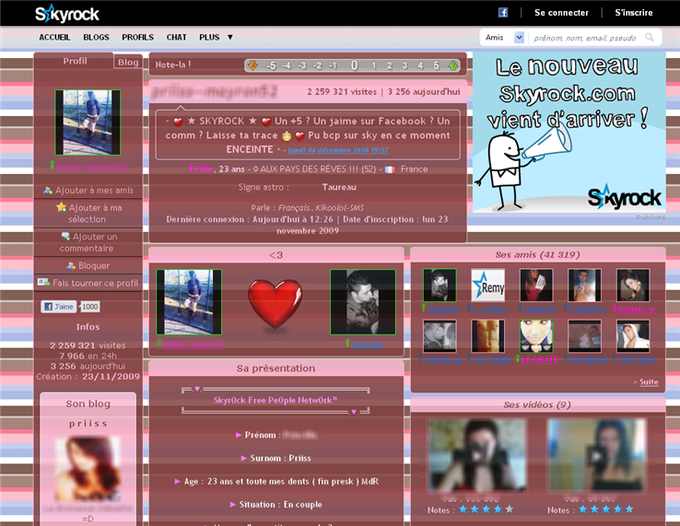The height and width of the screenshot is (526, 680).
Task: Click the Fais tourner ce profil icon
Action: coord(43,282)
